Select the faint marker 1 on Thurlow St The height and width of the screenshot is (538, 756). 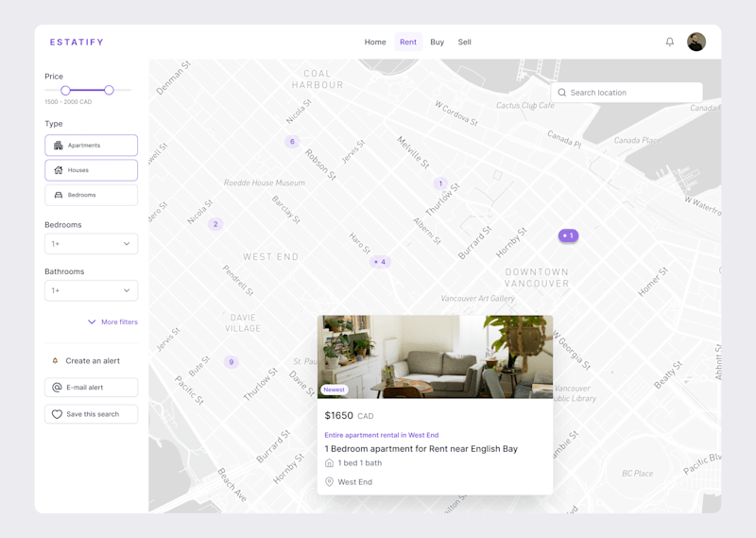(x=440, y=183)
